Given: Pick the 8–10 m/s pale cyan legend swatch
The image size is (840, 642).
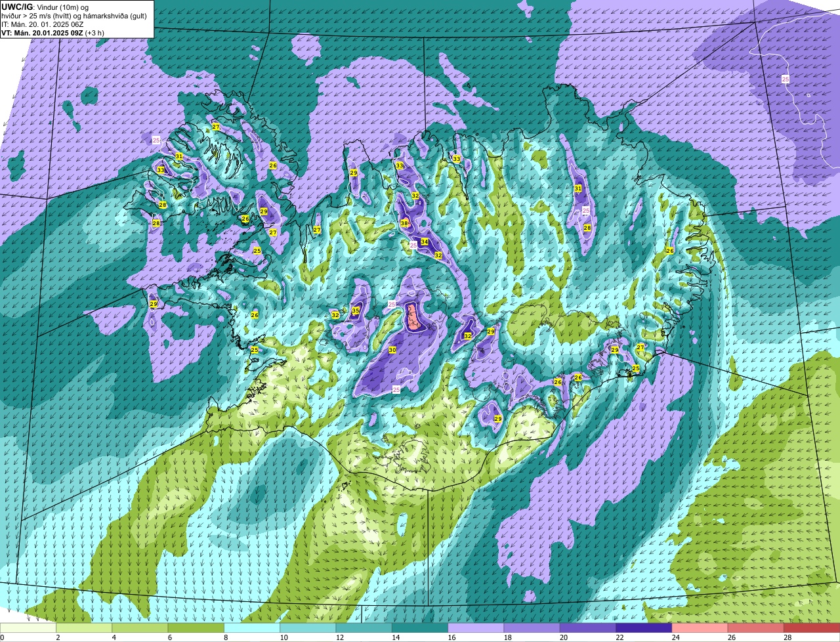Looking at the screenshot, I should point(252,628).
